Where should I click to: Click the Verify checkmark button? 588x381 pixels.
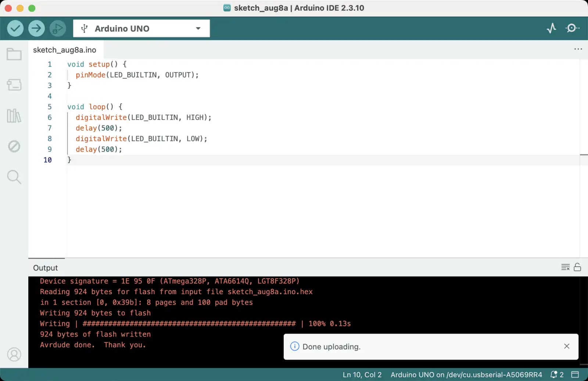15,28
